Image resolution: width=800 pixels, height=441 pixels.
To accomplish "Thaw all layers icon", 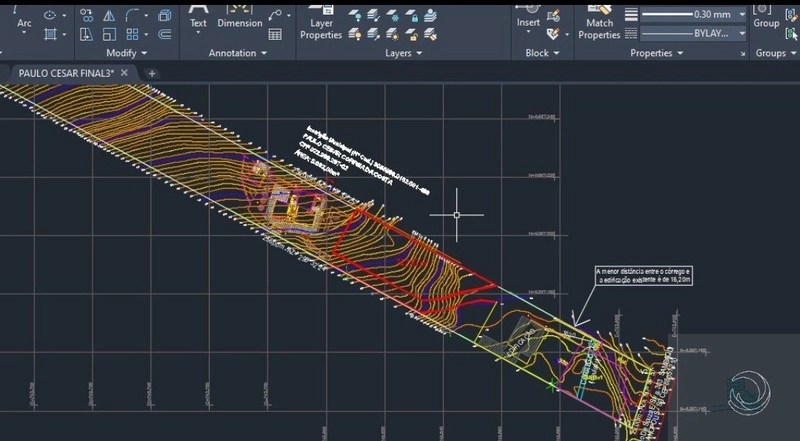I will click(x=393, y=34).
